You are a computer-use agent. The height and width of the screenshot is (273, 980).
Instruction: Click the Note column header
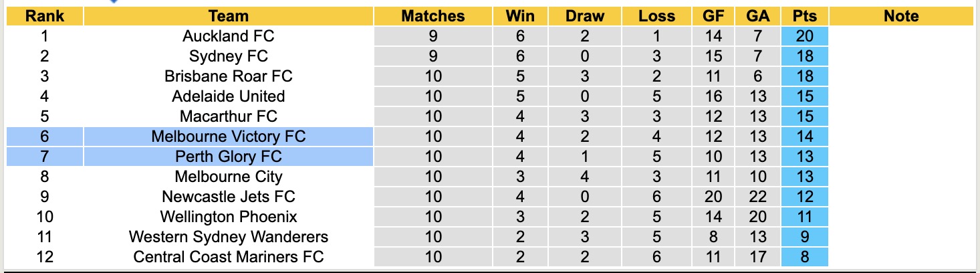point(901,16)
